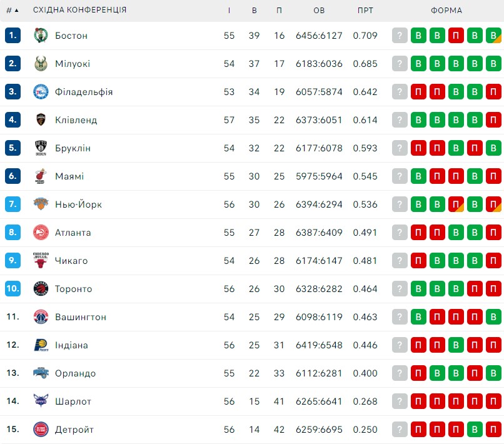
Task: Open the Вашингтон team page
Action: [x=81, y=317]
